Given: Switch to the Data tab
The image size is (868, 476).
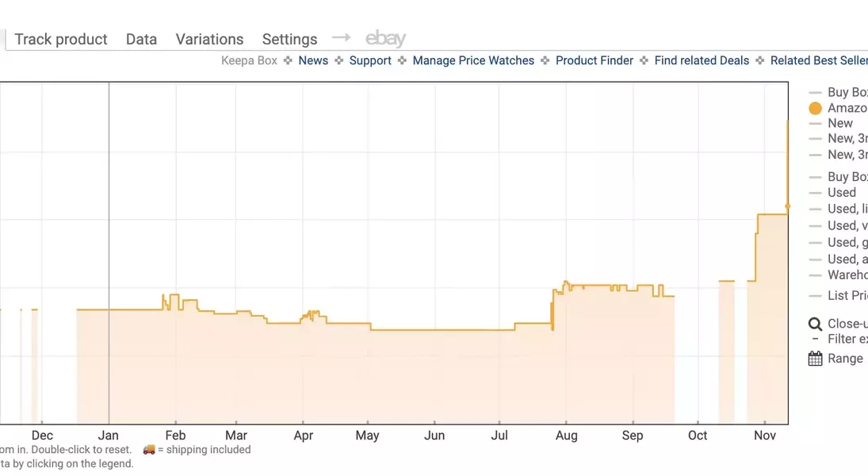Looking at the screenshot, I should click(141, 39).
